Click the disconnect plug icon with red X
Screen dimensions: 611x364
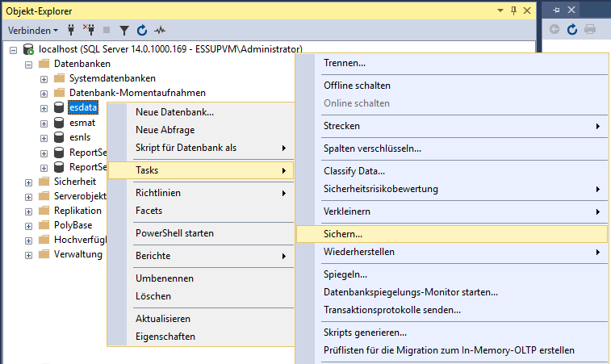point(89,30)
